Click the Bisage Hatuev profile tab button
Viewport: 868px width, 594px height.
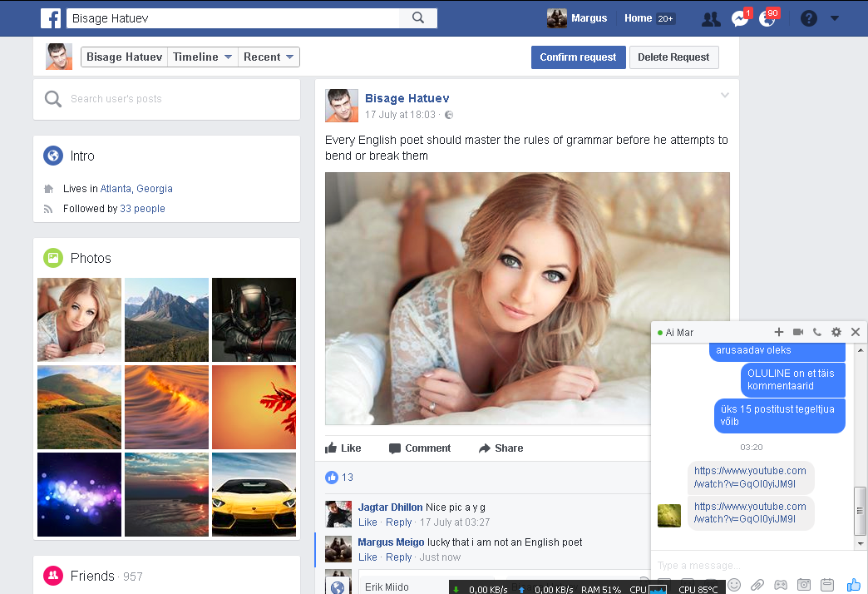(125, 57)
